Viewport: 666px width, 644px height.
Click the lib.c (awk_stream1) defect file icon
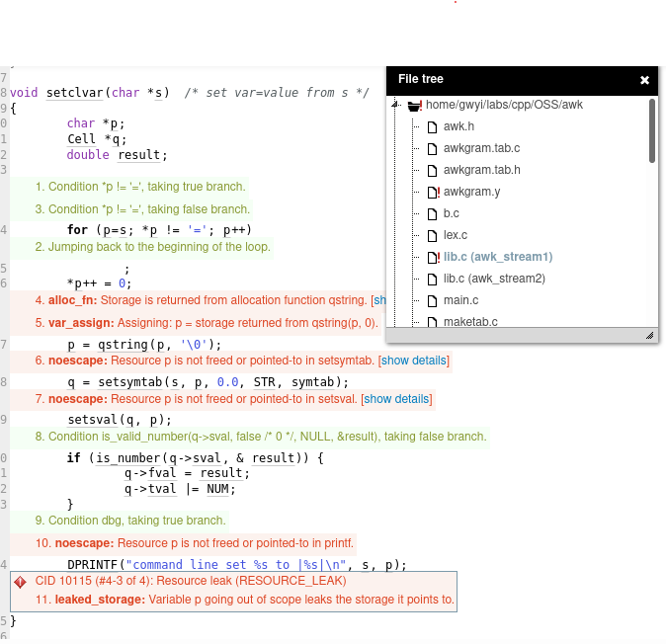[433, 257]
